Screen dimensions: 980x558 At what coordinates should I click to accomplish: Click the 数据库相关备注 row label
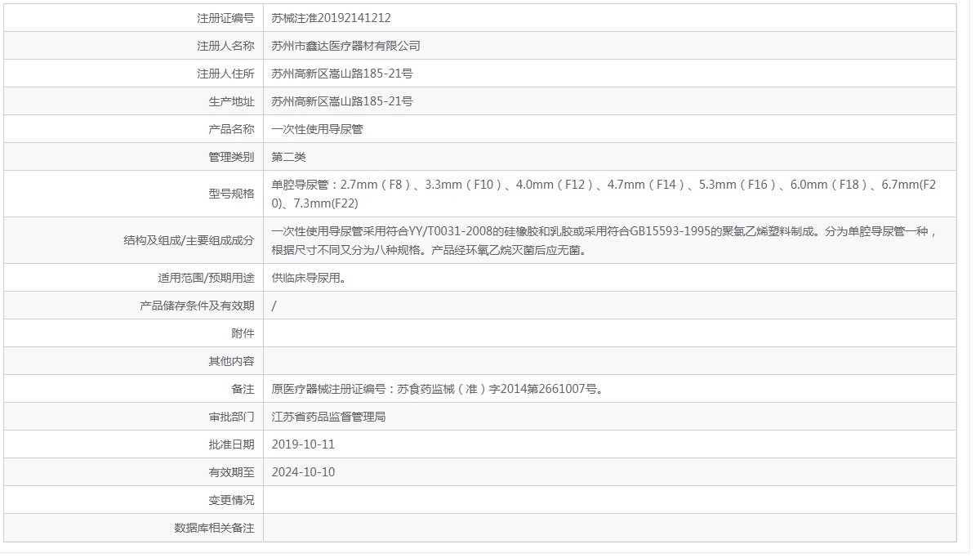click(214, 528)
